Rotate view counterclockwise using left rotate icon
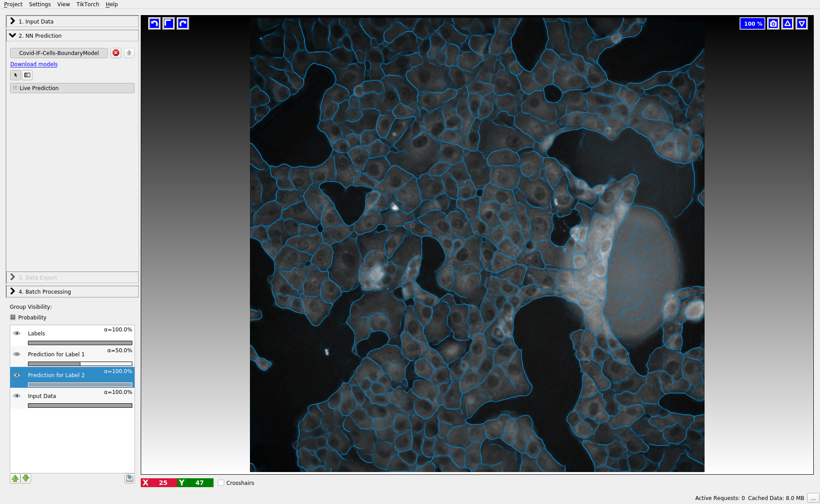Viewport: 820px width, 504px height. [154, 24]
